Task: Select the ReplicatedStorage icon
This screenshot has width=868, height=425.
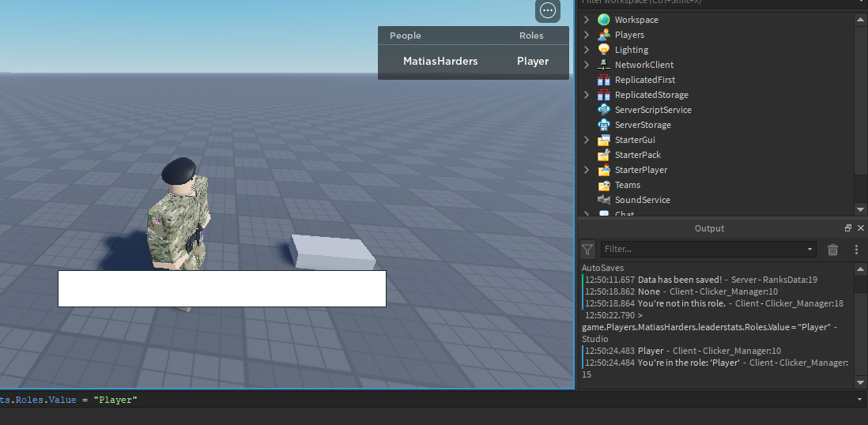Action: (603, 95)
